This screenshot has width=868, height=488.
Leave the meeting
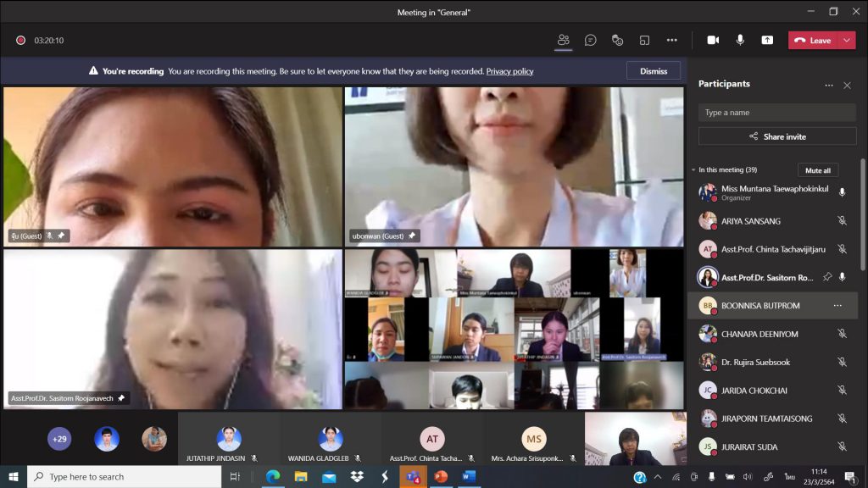click(813, 41)
